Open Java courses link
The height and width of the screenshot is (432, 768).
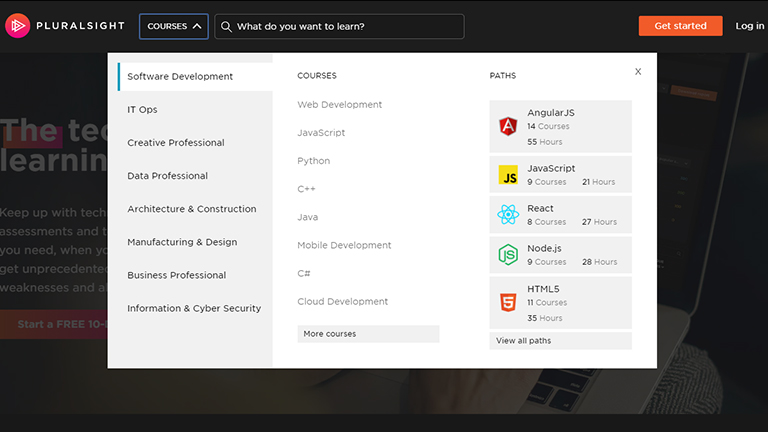(x=308, y=217)
